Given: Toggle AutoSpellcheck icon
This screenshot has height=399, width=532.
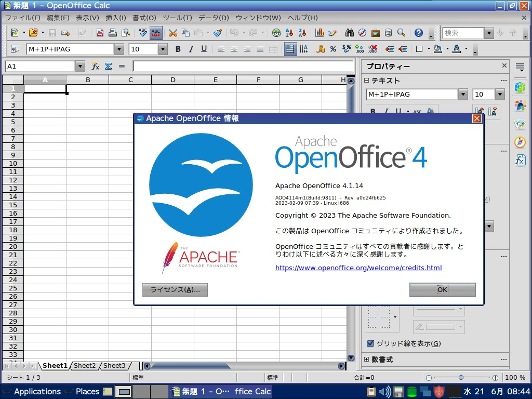Looking at the screenshot, I should [156, 33].
